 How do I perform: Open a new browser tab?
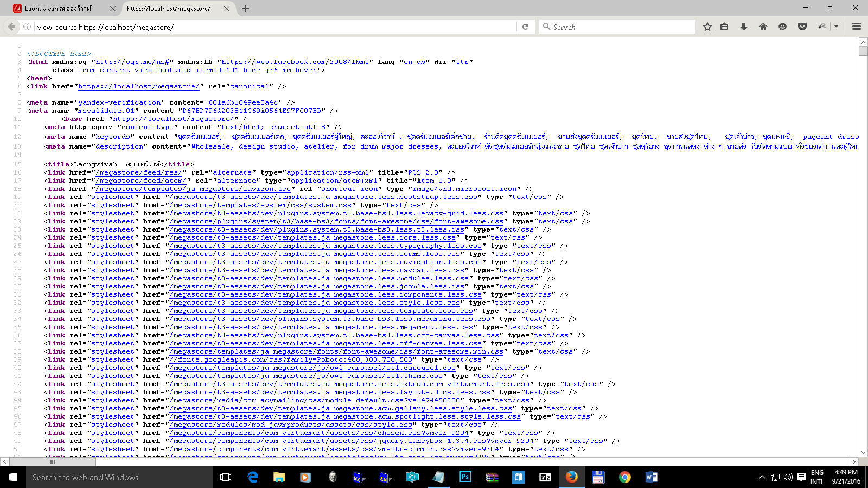tap(246, 9)
